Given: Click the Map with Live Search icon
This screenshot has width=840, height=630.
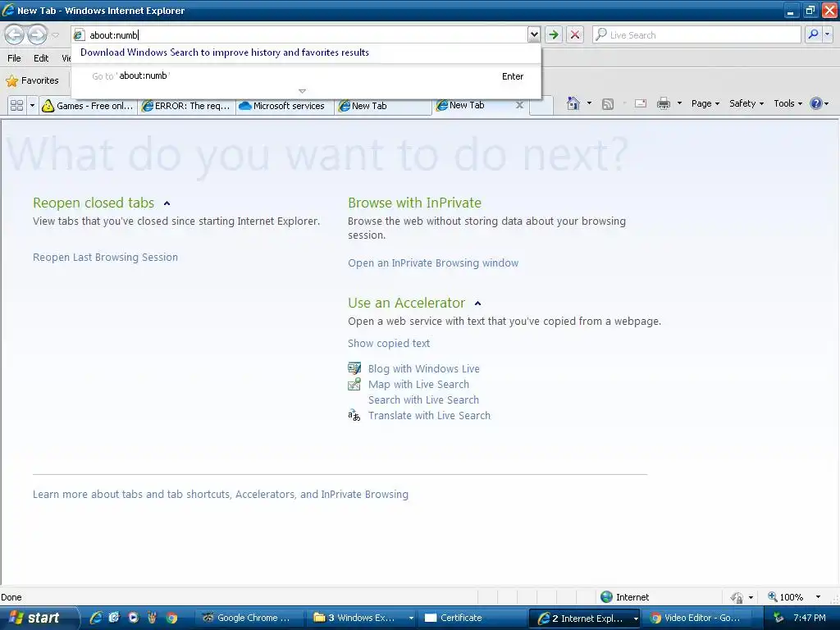Looking at the screenshot, I should pos(354,384).
